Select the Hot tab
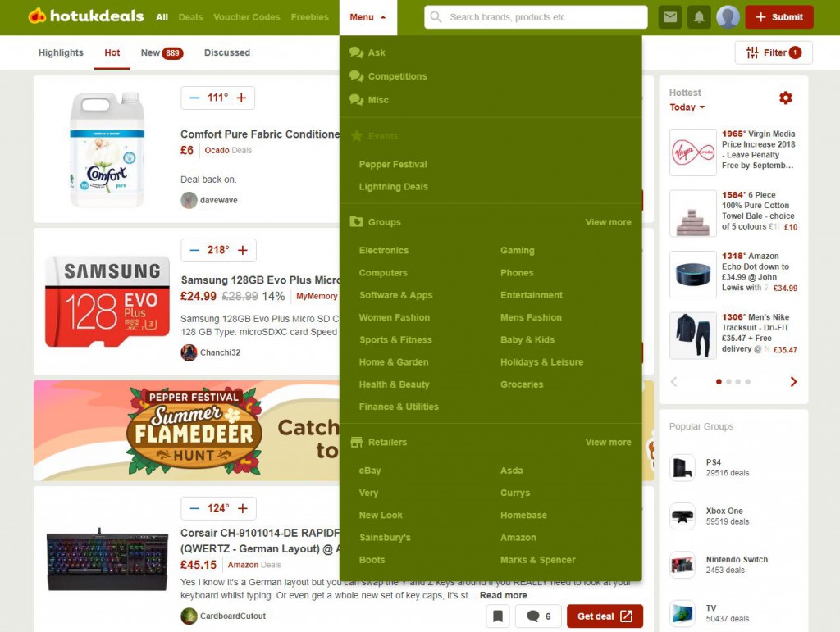 coord(112,52)
